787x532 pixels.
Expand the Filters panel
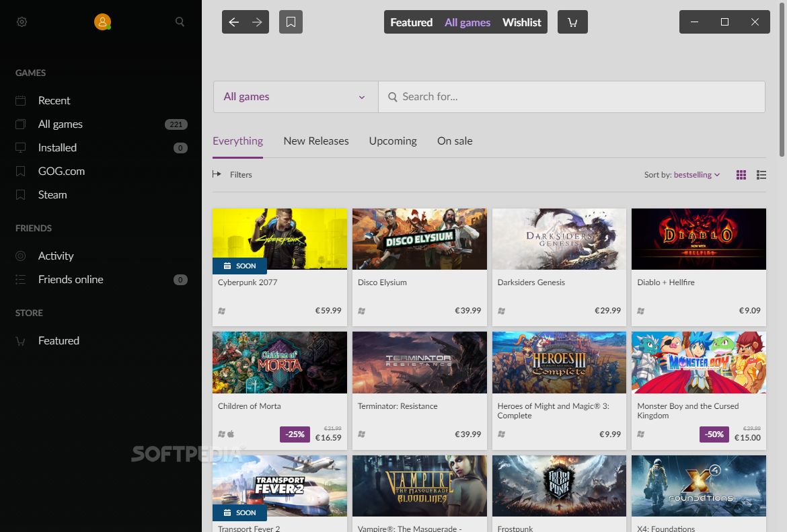tap(232, 175)
